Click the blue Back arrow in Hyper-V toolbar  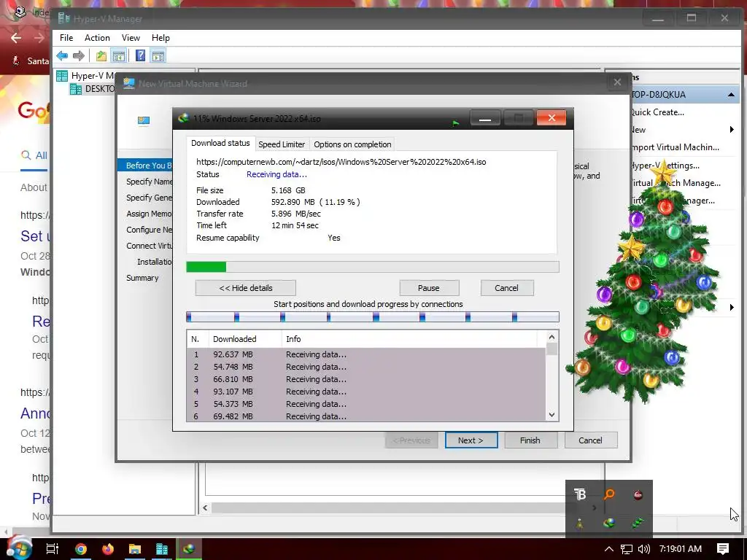coord(62,56)
